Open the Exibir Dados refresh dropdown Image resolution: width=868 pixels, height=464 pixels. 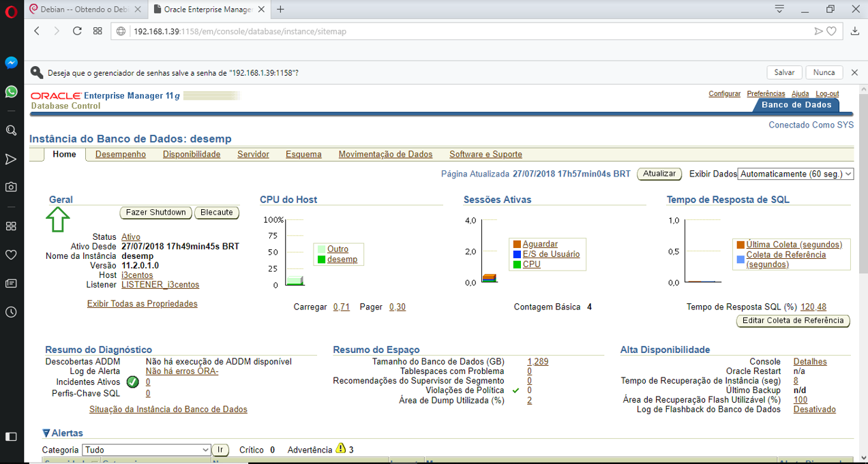[796, 174]
